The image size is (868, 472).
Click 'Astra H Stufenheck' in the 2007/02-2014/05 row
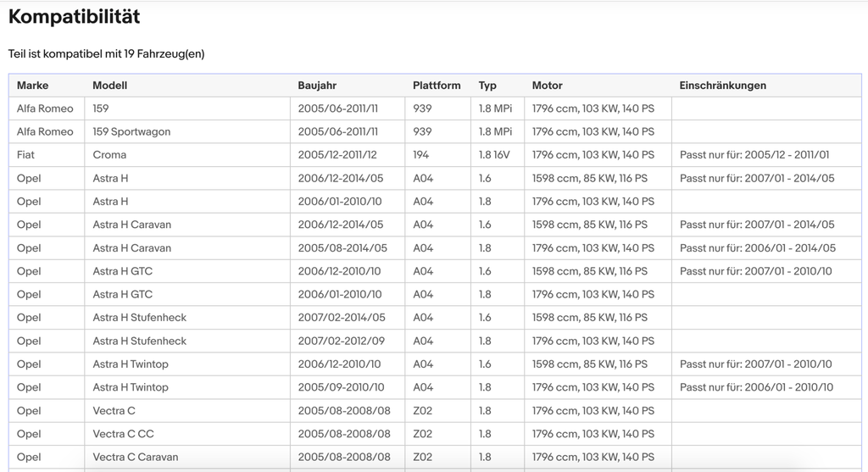[140, 318]
